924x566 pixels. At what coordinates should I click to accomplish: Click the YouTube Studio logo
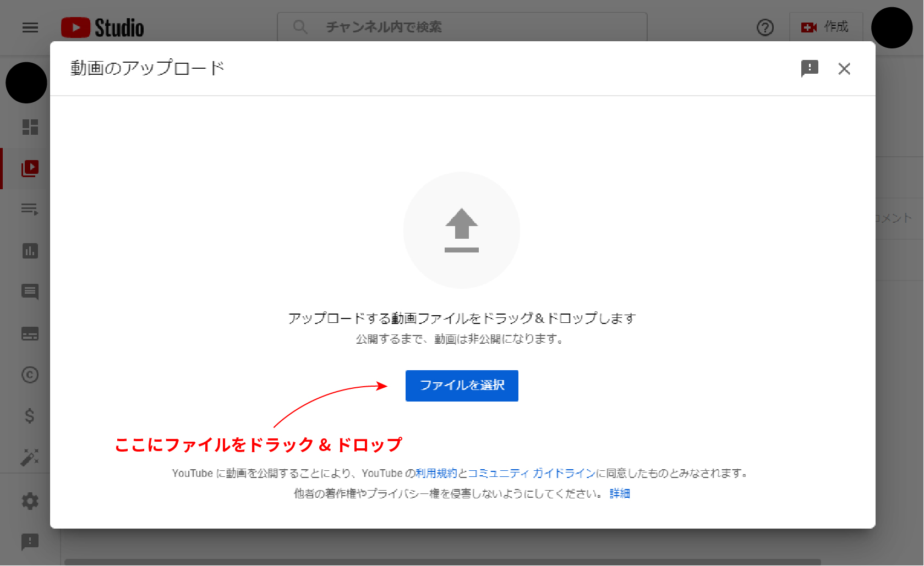tap(103, 28)
